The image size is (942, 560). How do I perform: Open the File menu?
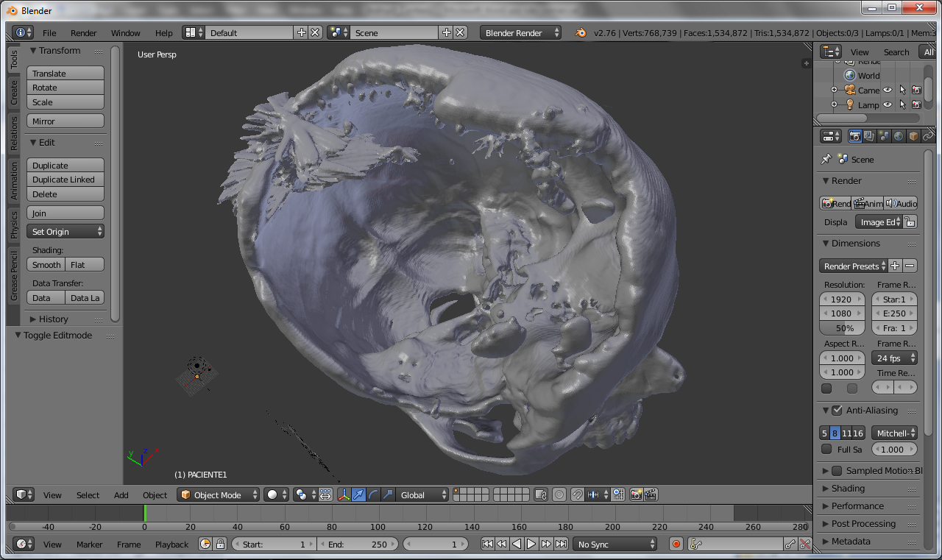click(49, 33)
